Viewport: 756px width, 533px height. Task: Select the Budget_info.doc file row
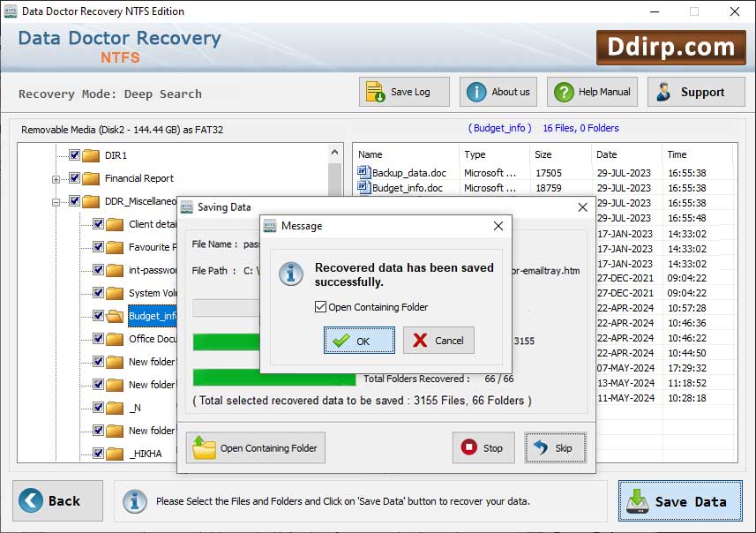tap(543, 188)
